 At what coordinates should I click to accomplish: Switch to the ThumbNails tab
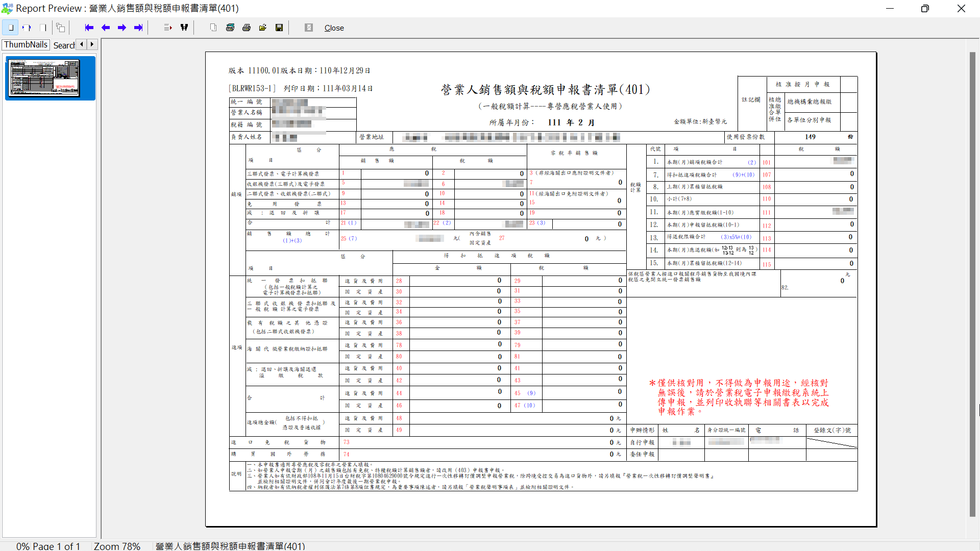click(x=26, y=44)
